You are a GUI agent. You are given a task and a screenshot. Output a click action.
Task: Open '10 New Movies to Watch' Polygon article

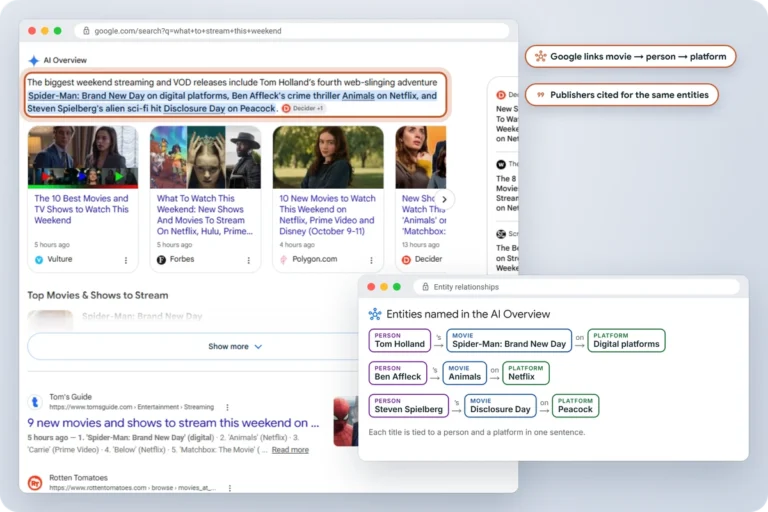tap(327, 215)
